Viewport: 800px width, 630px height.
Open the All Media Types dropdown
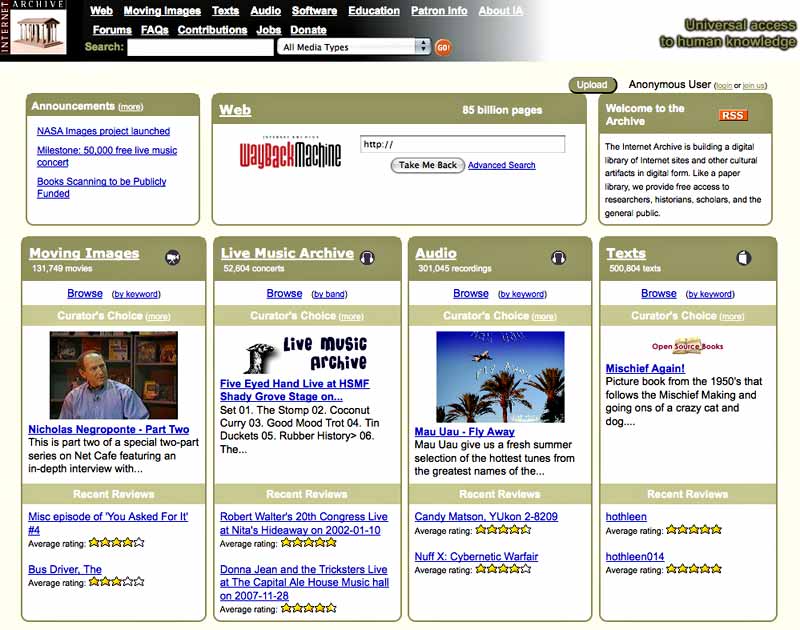click(355, 47)
